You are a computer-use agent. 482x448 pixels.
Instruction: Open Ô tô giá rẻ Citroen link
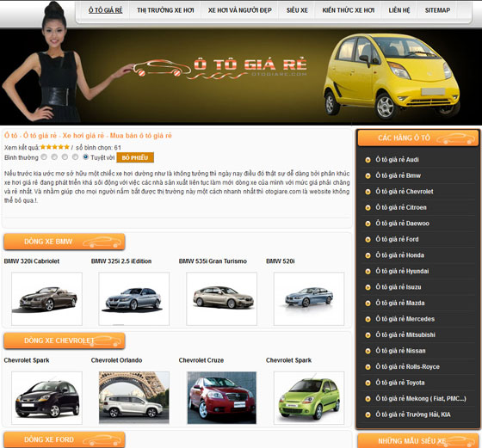click(401, 207)
